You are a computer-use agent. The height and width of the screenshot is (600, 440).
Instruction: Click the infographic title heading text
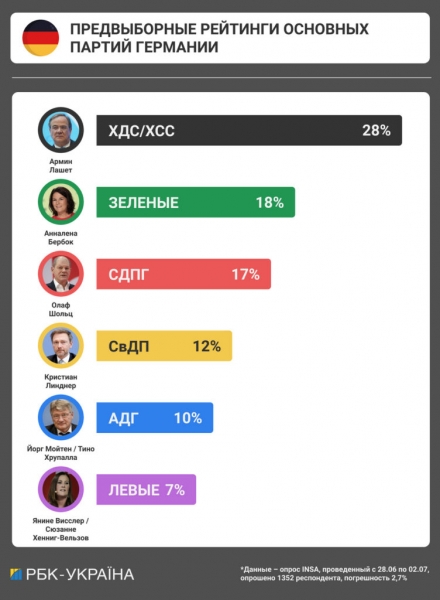[219, 38]
